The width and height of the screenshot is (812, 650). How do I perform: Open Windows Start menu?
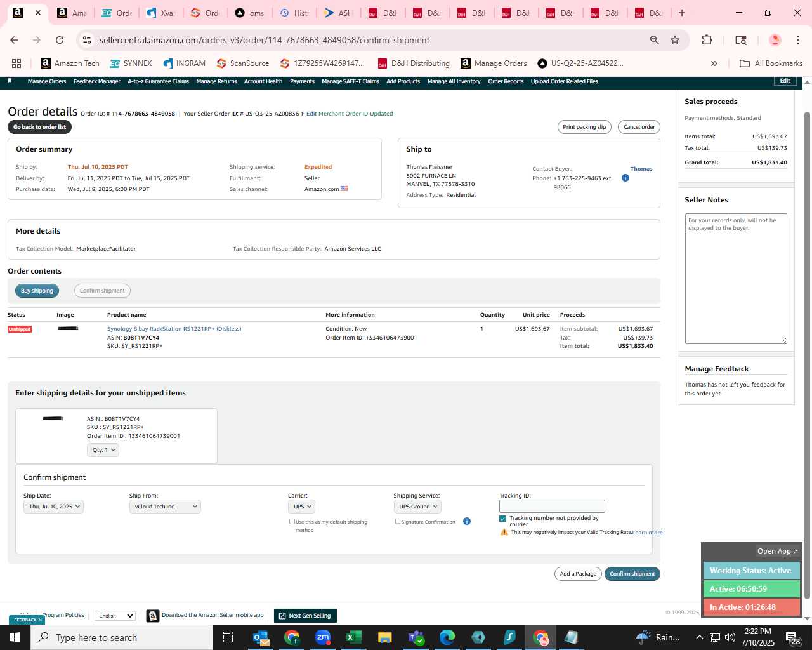(15, 637)
